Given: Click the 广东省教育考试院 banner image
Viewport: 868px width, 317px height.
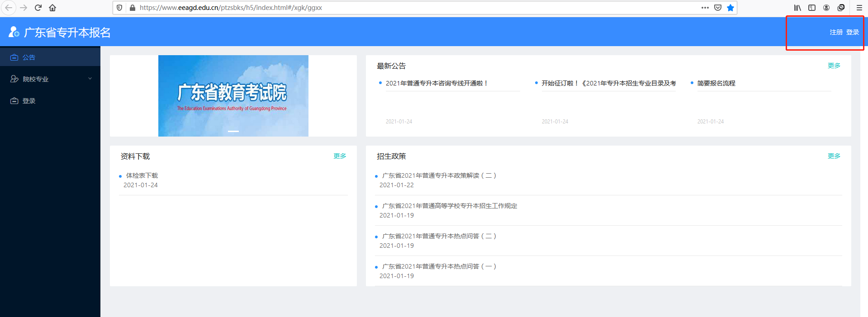Looking at the screenshot, I should tap(233, 96).
